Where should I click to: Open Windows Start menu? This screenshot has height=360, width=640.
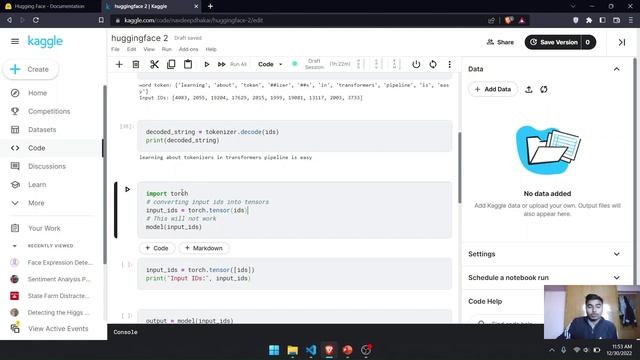pos(274,350)
